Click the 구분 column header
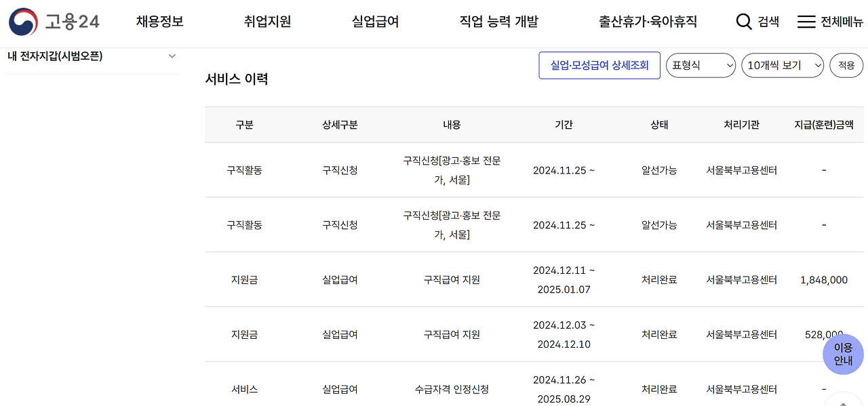This screenshot has height=406, width=868. pyautogui.click(x=244, y=125)
